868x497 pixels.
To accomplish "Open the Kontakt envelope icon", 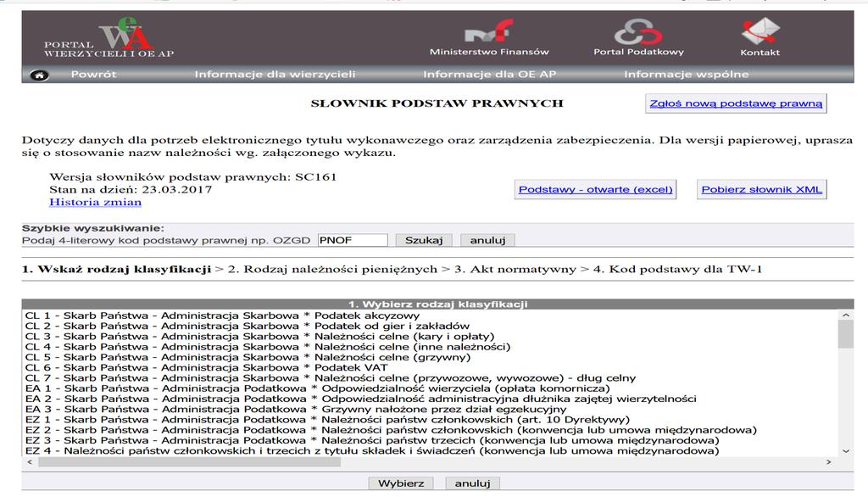I will coord(760,37).
